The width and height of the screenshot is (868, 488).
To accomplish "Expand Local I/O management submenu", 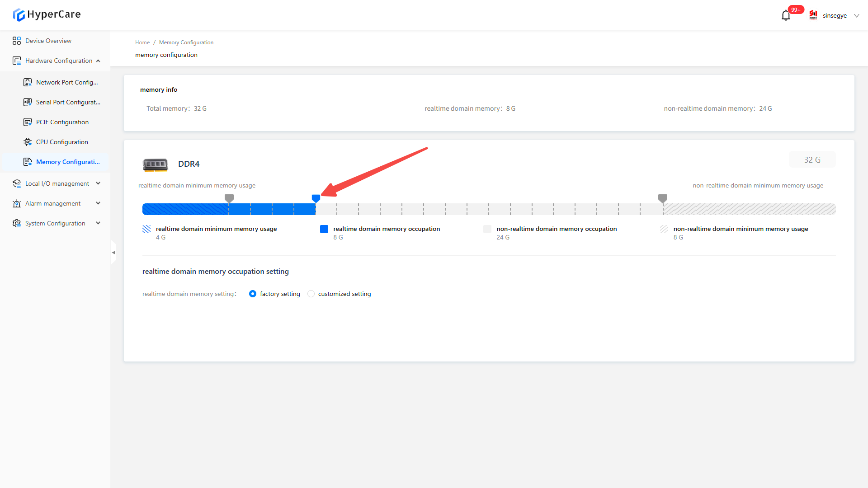I will coord(98,183).
